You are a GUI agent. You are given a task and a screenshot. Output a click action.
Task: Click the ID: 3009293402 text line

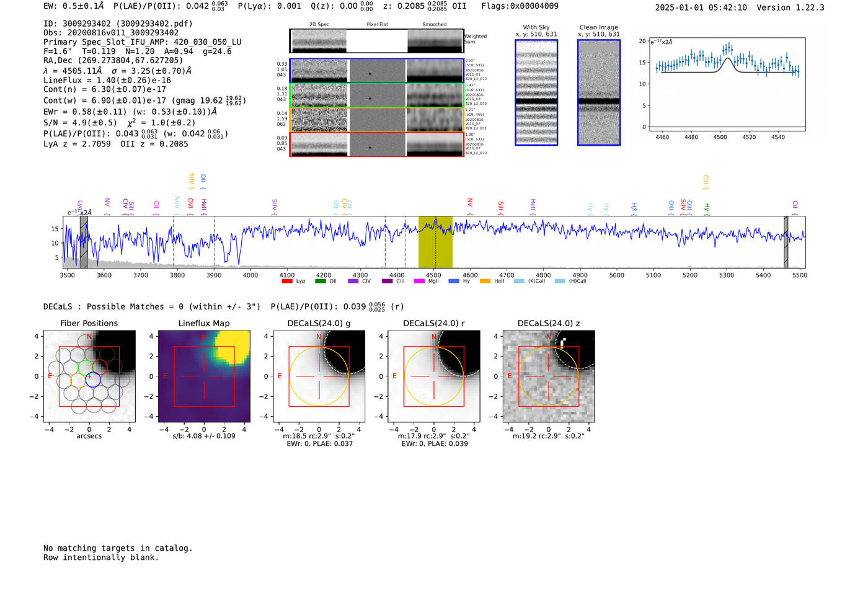118,24
